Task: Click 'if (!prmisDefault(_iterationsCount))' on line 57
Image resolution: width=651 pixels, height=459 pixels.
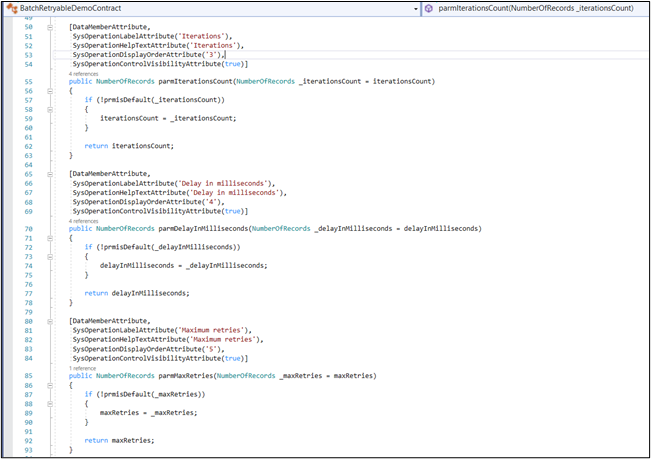Action: (x=154, y=100)
